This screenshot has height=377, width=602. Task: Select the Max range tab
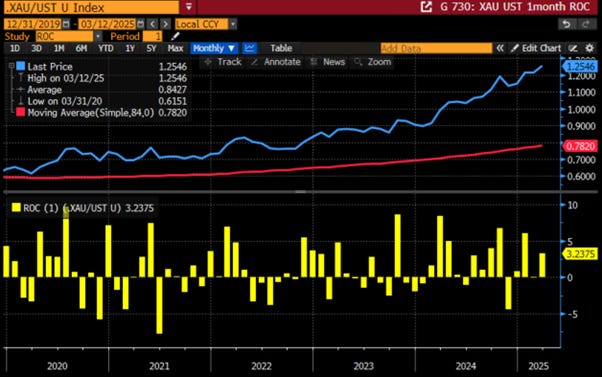(175, 48)
